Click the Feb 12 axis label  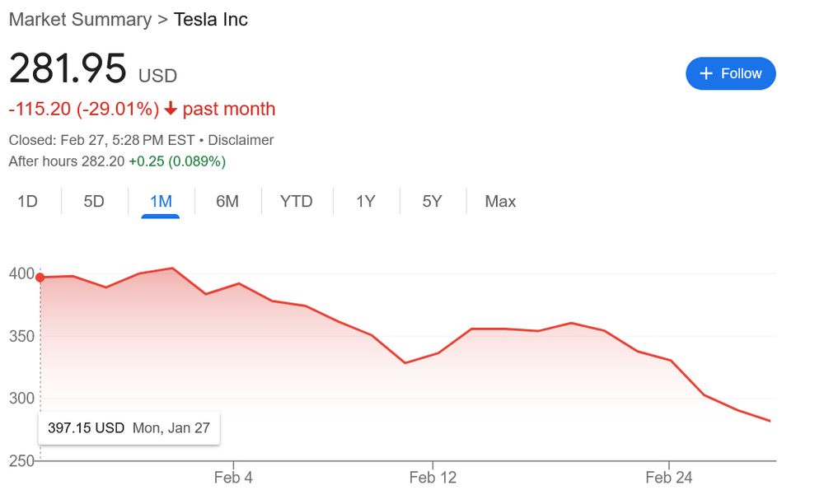point(433,478)
